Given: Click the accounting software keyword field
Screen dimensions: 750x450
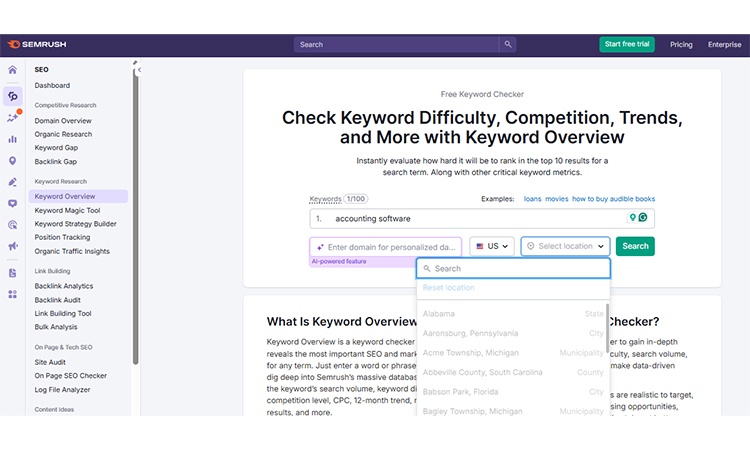Looking at the screenshot, I should [x=482, y=219].
